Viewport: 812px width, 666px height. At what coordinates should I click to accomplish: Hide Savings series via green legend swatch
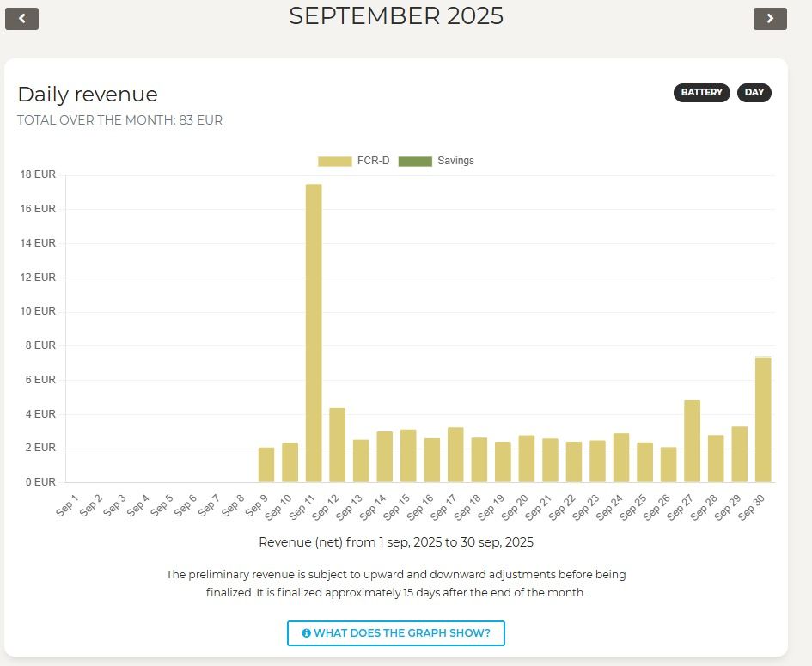tap(414, 161)
